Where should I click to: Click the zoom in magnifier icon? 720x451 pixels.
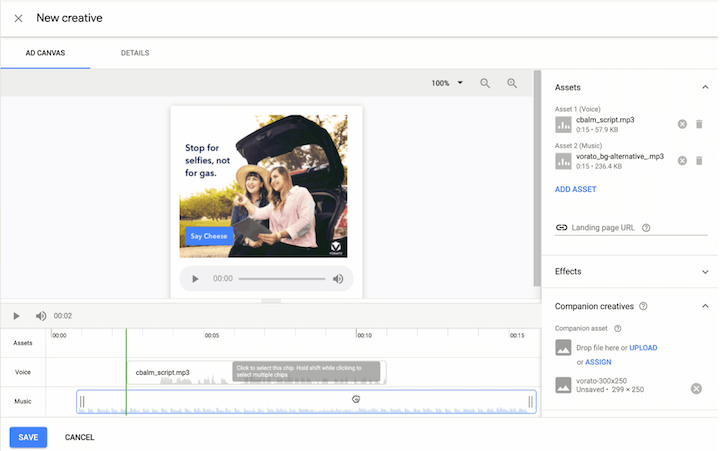tap(512, 83)
